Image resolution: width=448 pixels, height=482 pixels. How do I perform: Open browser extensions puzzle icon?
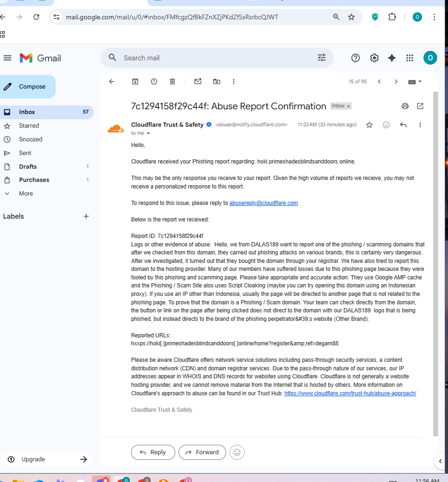[392, 17]
